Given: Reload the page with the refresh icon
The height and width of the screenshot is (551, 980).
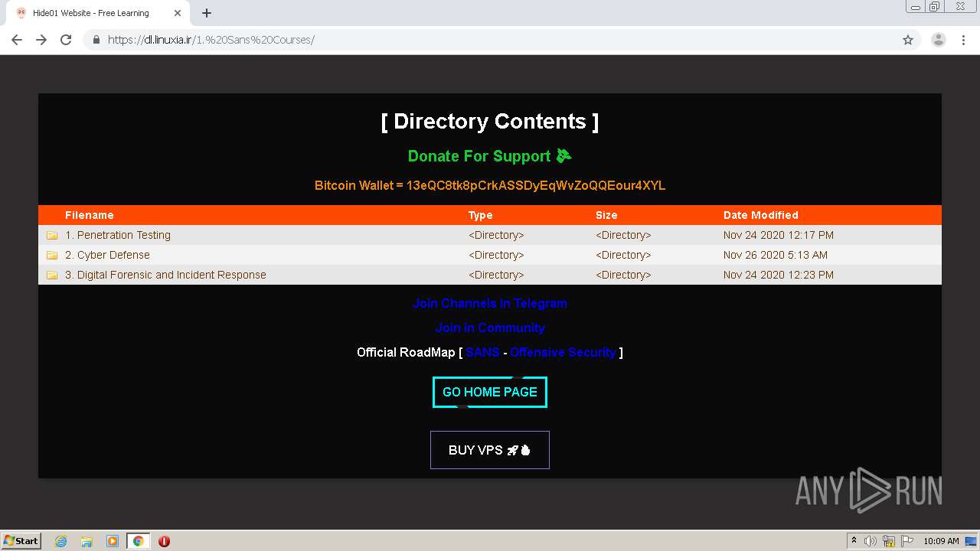Looking at the screenshot, I should (x=66, y=40).
